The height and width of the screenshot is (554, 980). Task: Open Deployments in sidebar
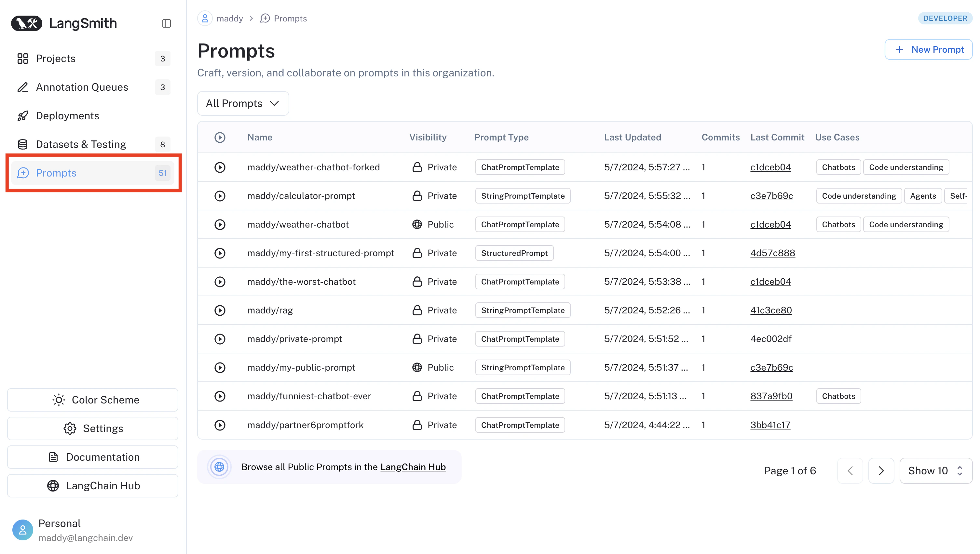(x=67, y=116)
